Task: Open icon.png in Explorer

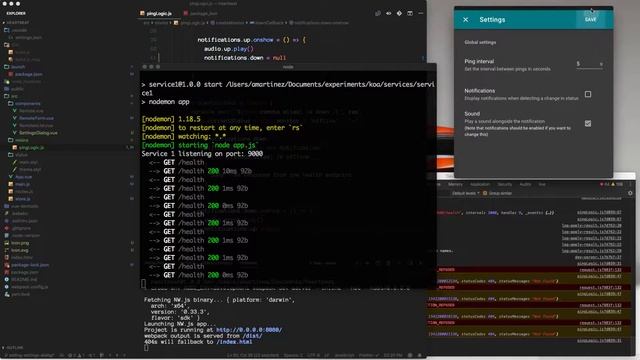Action: 20,243
